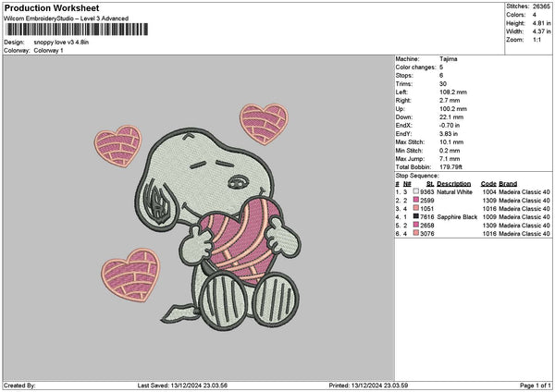The image size is (555, 392).
Task: Click the 'Created By:' footer label
Action: (x=19, y=386)
